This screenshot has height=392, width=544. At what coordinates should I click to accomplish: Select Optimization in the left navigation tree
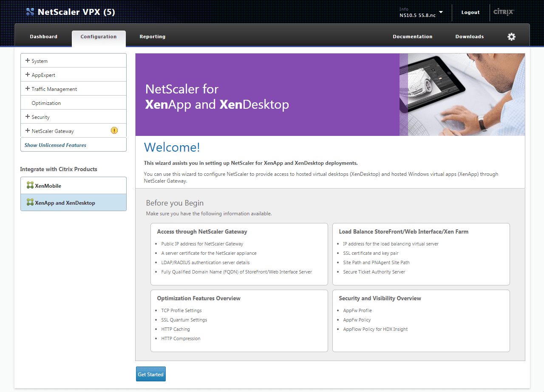coord(46,103)
